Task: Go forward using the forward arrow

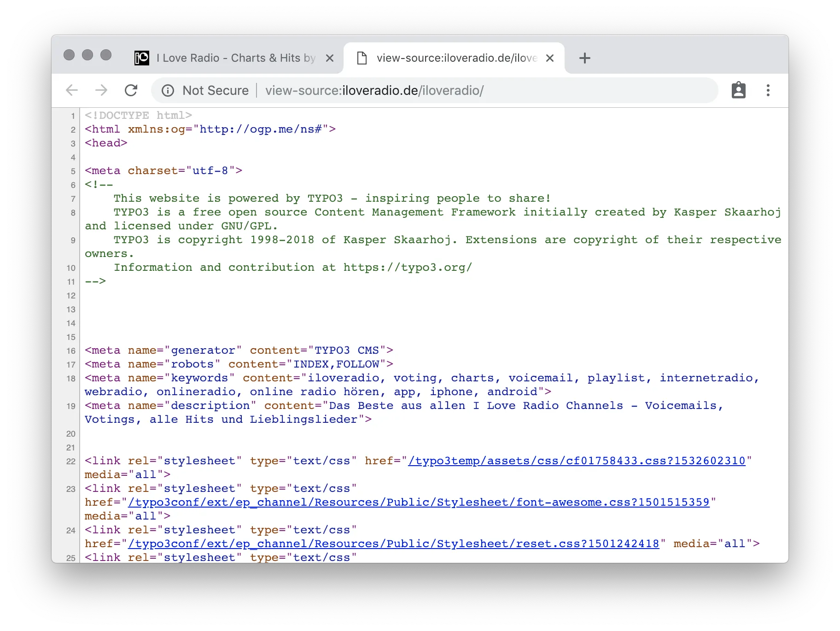Action: click(x=101, y=90)
